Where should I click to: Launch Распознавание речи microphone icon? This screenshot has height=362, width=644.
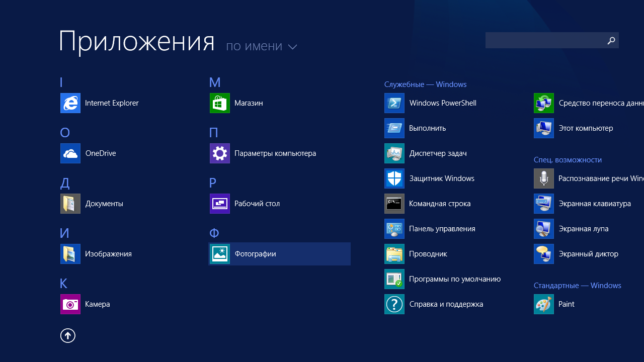(544, 178)
